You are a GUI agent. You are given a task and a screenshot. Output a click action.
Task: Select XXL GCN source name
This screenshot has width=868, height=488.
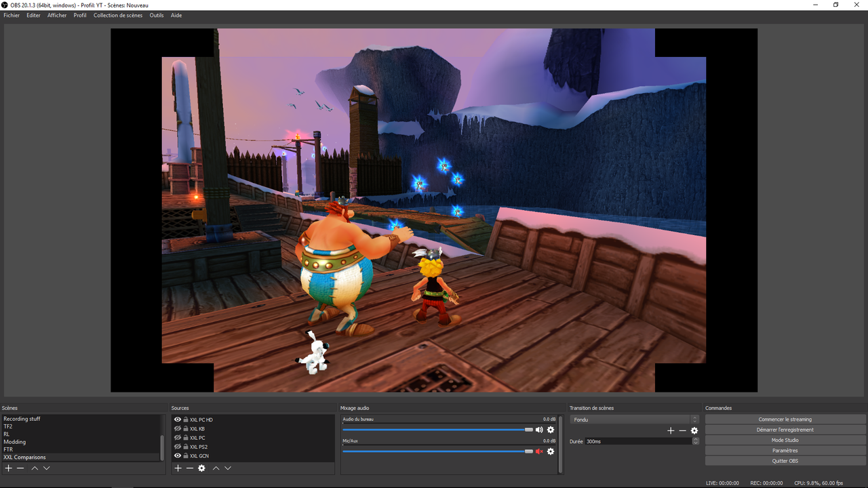(199, 455)
